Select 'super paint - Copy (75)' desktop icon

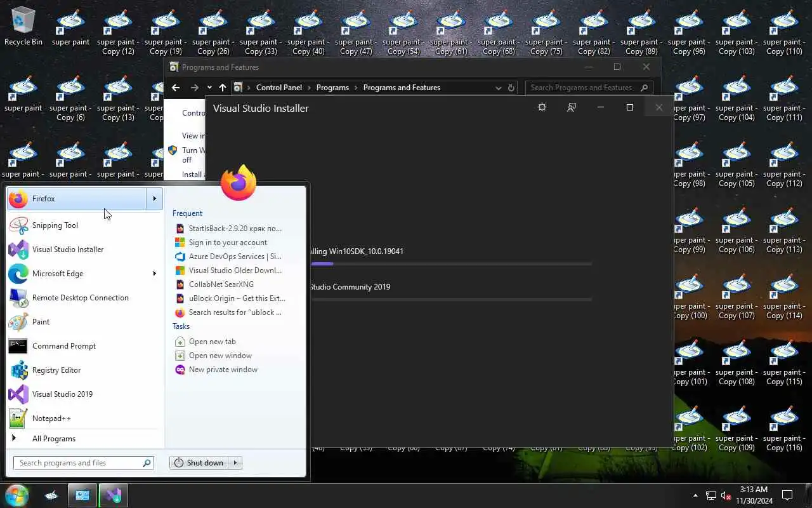(x=546, y=32)
